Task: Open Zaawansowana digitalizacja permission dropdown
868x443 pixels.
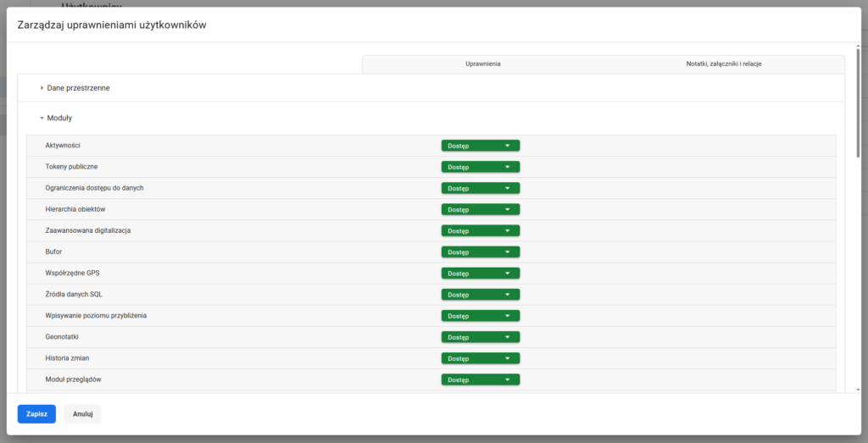Action: 480,230
